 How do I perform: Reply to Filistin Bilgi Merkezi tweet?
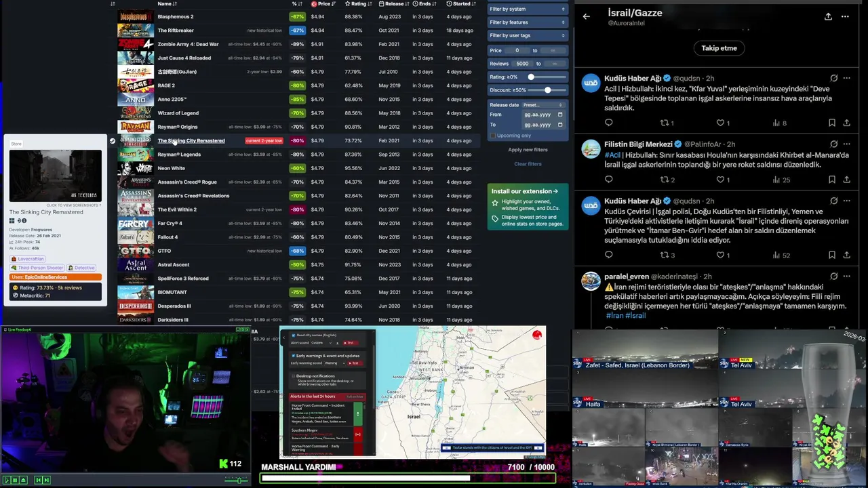[608, 180]
